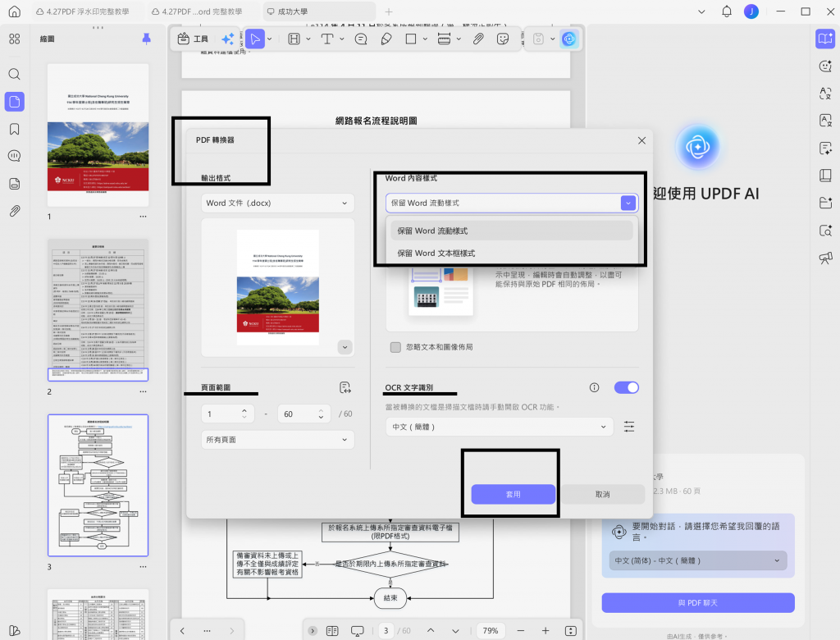The image size is (840, 640).
Task: Toggle OCR 文字識別 switch off
Action: tap(626, 387)
